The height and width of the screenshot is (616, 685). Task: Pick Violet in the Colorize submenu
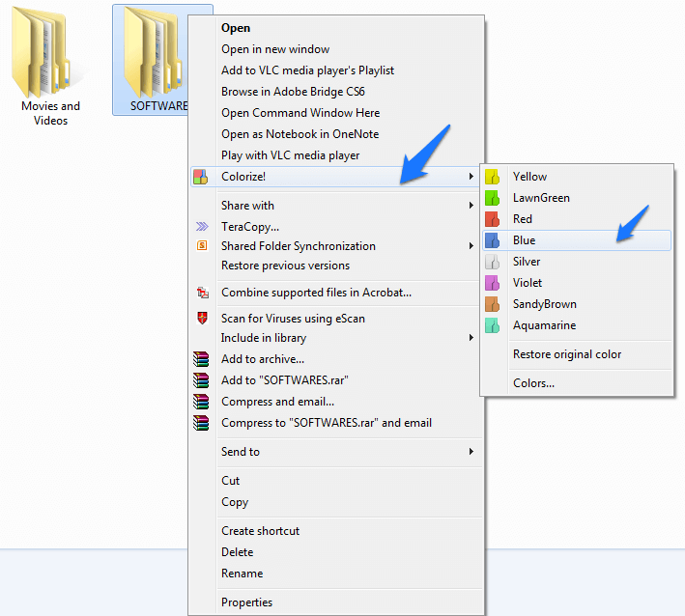[x=577, y=283]
